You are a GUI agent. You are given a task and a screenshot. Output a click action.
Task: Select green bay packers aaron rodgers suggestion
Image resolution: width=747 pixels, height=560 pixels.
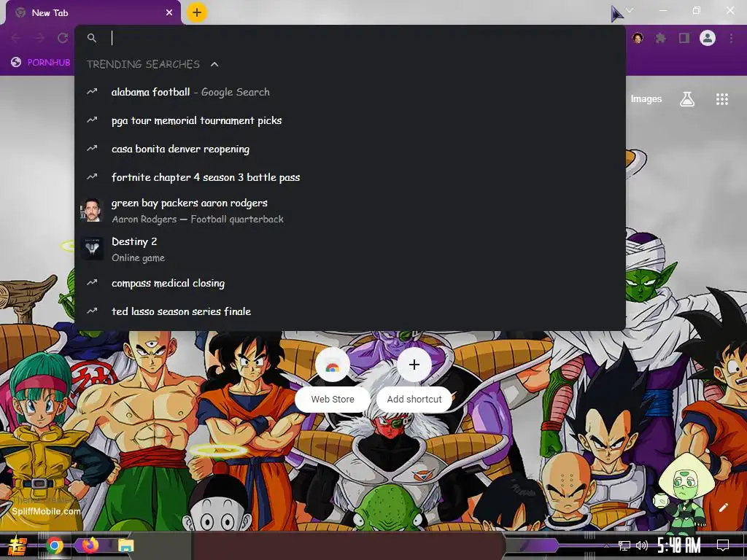(350, 211)
